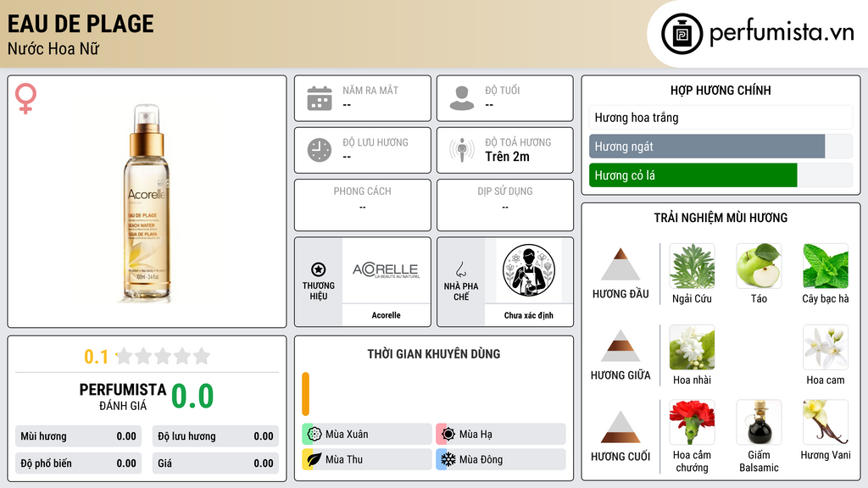Click the Trải nghiệm mùi hương heading
Screen dimensions: 868x488
click(721, 218)
